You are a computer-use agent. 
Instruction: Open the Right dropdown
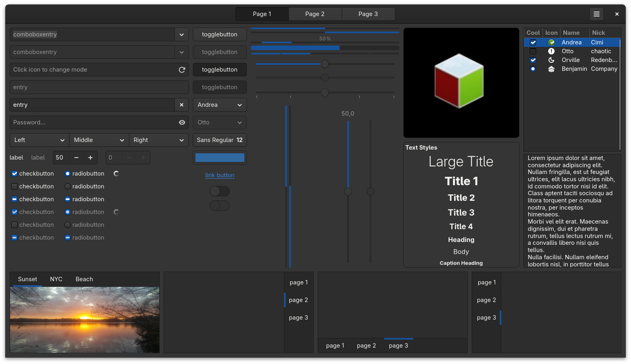click(x=158, y=140)
